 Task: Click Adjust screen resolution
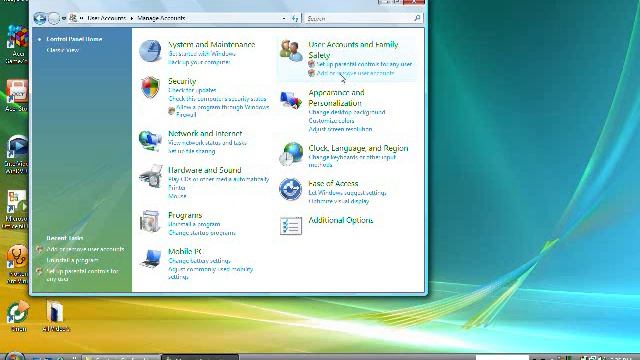coord(340,129)
